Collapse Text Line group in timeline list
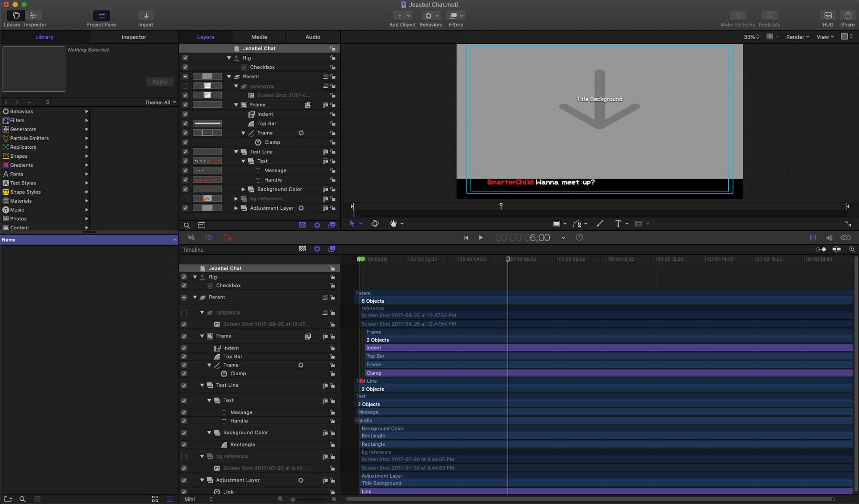This screenshot has height=504, width=859. click(x=202, y=385)
